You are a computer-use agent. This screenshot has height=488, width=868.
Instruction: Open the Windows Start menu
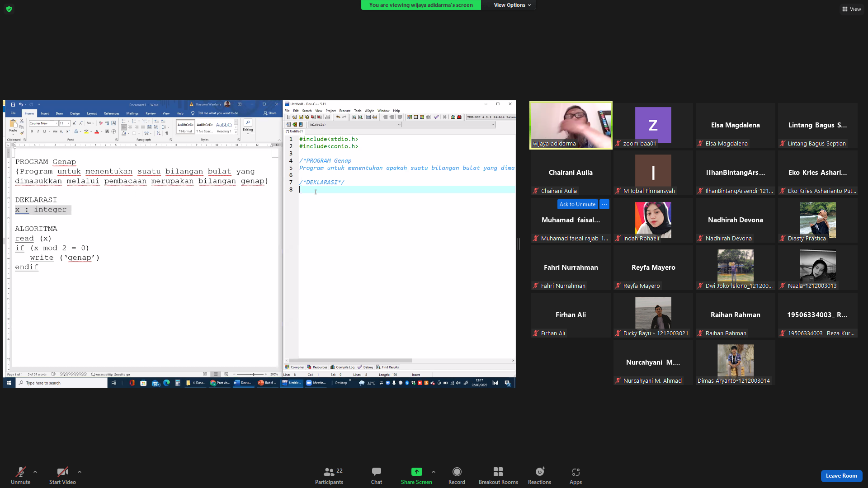pos(9,383)
